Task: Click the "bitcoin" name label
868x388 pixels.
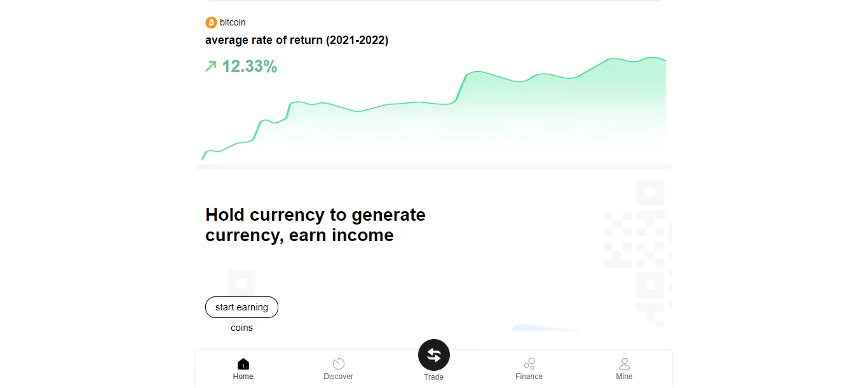Action: coord(233,23)
